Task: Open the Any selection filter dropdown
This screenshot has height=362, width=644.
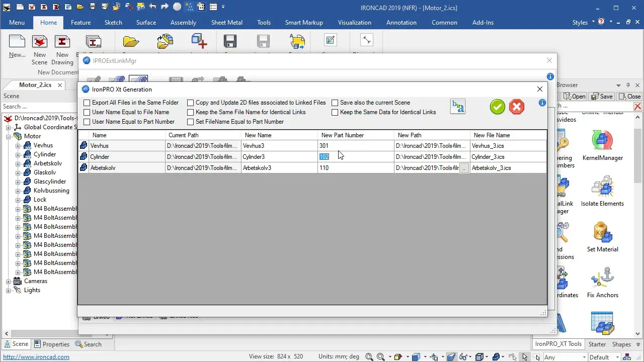Action: [565, 357]
